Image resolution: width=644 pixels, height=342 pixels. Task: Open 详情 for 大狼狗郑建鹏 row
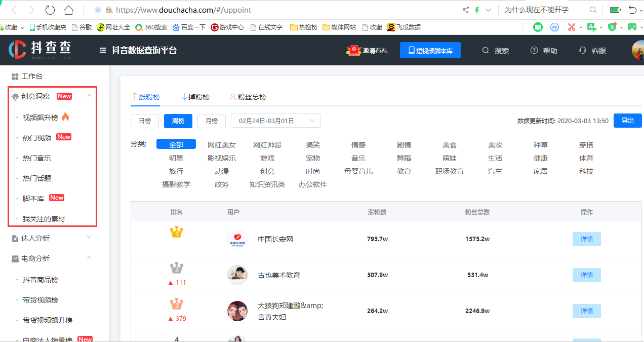[x=587, y=311]
